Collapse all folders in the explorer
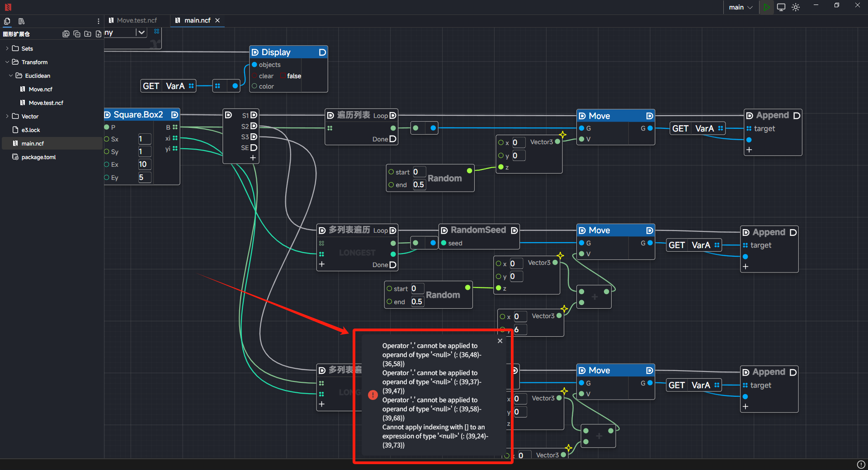 (x=77, y=34)
